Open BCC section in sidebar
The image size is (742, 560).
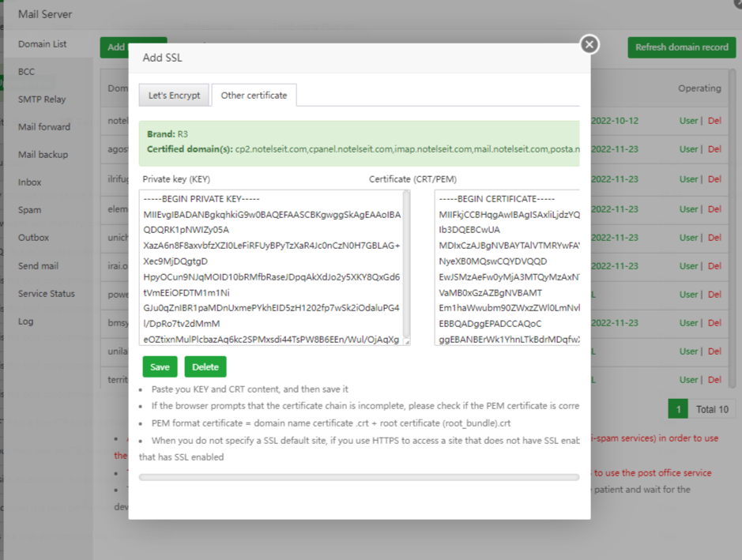27,72
